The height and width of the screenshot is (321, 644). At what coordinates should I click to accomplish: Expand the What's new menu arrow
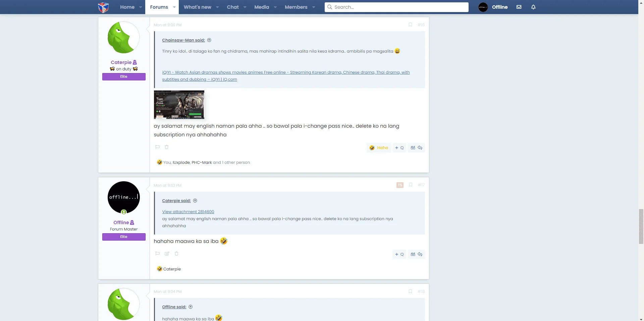[x=217, y=7]
